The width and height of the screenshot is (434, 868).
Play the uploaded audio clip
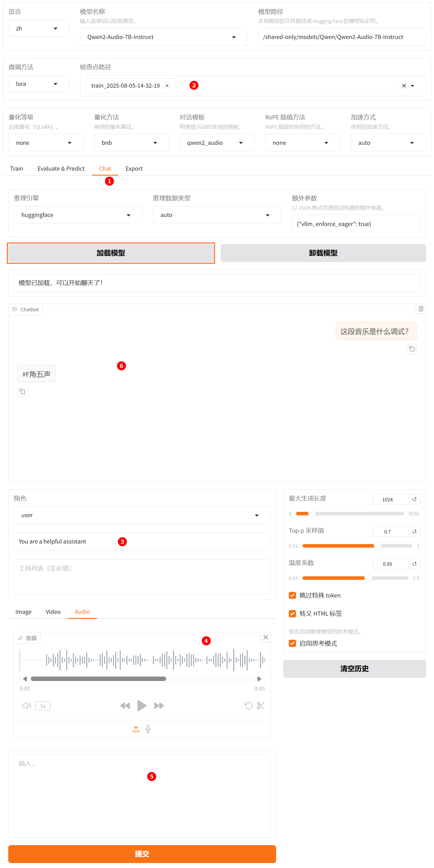pyautogui.click(x=142, y=705)
